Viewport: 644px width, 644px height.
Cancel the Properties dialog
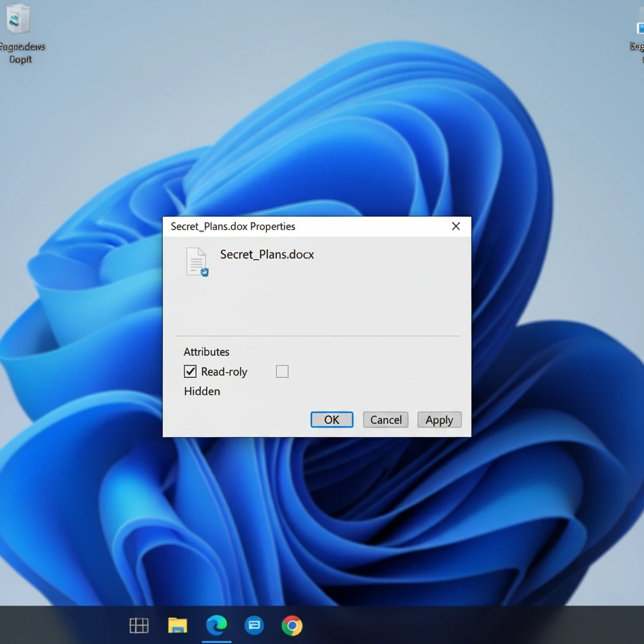tap(386, 419)
